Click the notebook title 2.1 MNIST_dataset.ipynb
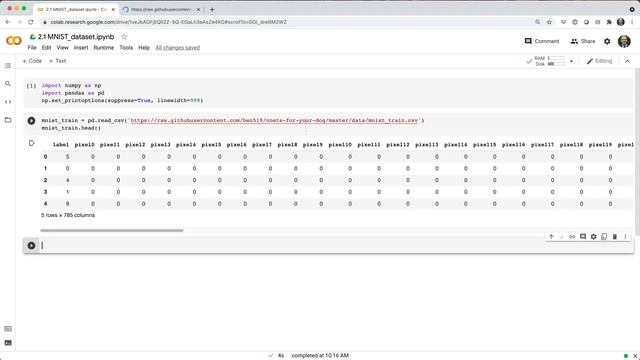Screen dimensions: 640x360 [76, 37]
